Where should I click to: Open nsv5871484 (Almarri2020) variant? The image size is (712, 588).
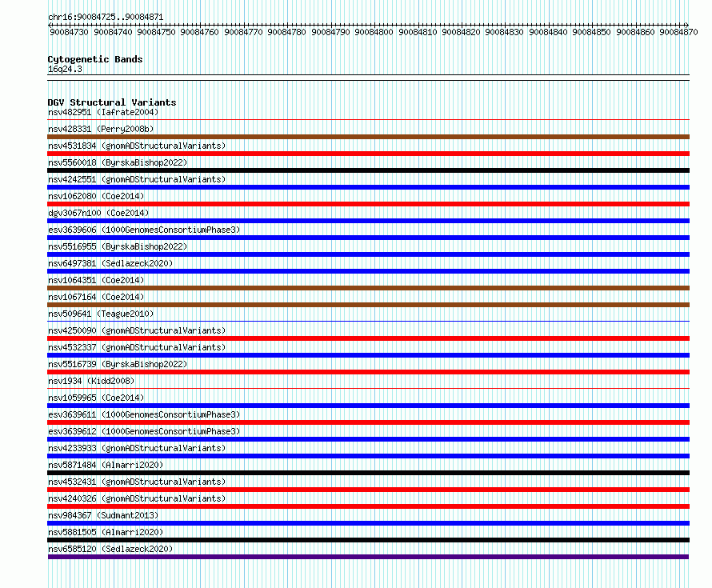pyautogui.click(x=106, y=465)
